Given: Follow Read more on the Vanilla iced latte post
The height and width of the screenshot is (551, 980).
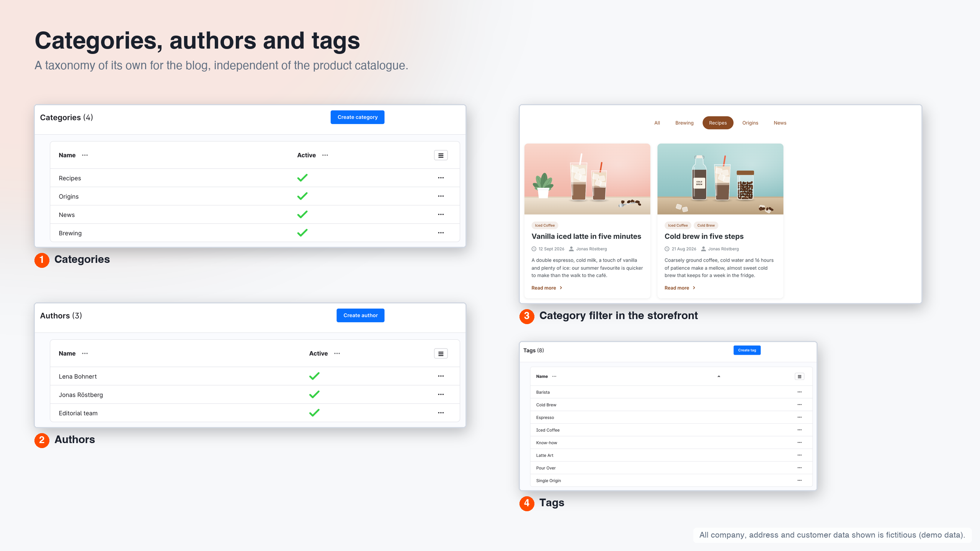Looking at the screenshot, I should point(547,288).
